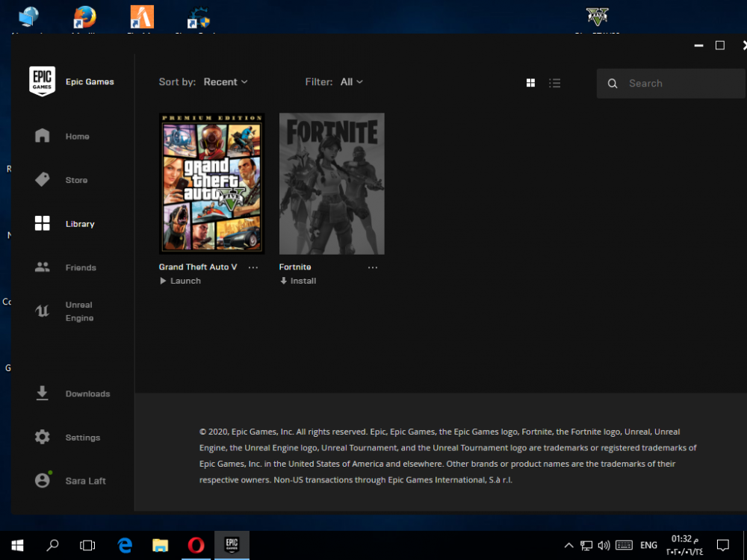Open the Home page in the sidebar
Image resolution: width=747 pixels, height=560 pixels.
[77, 136]
